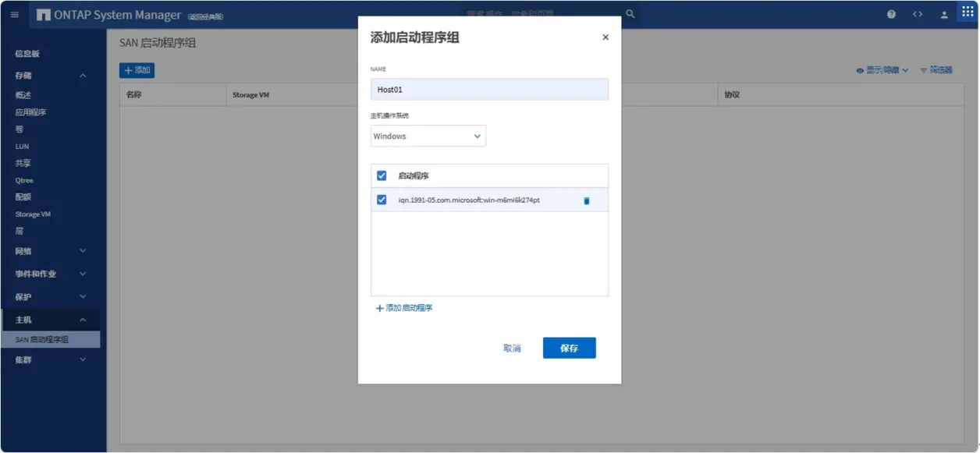Toggle the 启动程序 header checkbox
The image size is (980, 453).
pos(382,175)
